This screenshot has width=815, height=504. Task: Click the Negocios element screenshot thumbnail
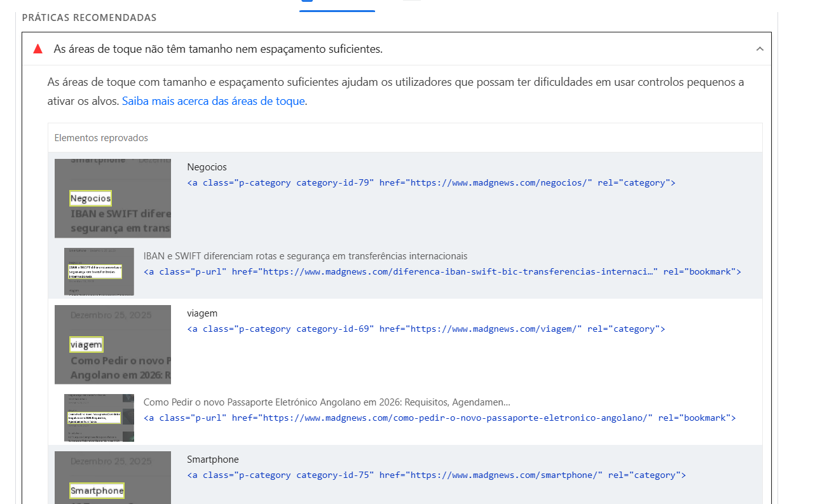click(113, 198)
